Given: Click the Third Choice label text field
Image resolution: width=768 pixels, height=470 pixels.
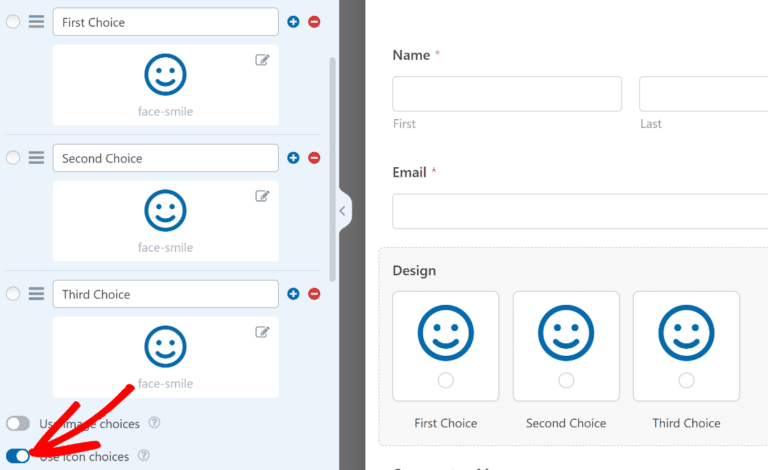Looking at the screenshot, I should [x=165, y=294].
